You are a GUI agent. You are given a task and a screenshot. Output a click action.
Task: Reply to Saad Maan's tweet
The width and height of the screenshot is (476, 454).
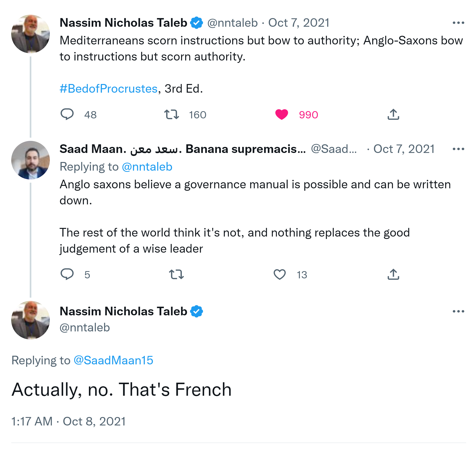click(67, 274)
